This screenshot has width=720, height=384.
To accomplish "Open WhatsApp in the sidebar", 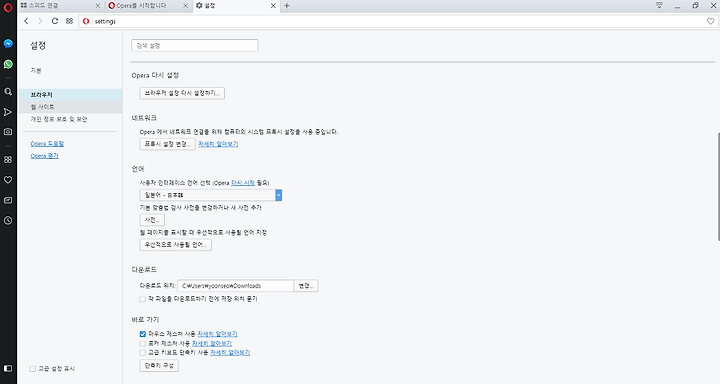I will (8, 64).
